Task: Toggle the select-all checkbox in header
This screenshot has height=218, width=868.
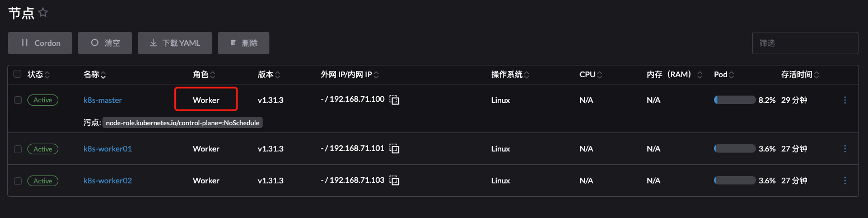Action: pos(17,74)
